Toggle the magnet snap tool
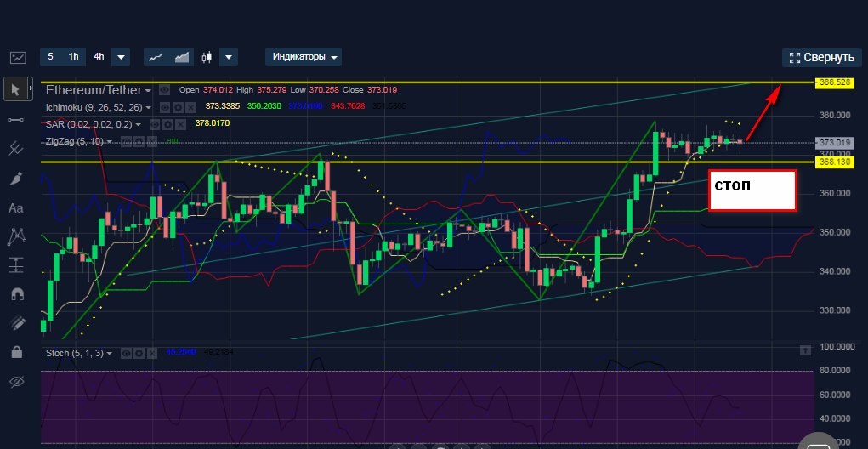This screenshot has width=868, height=449. (x=16, y=293)
